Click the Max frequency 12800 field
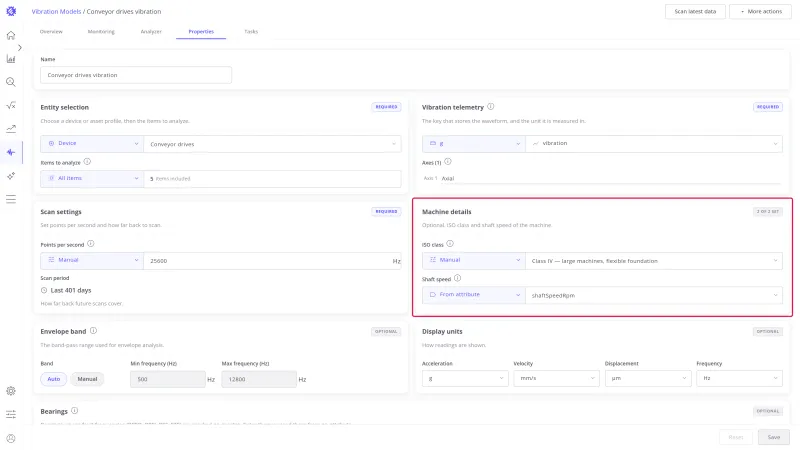This screenshot has width=800, height=450. pyautogui.click(x=259, y=380)
